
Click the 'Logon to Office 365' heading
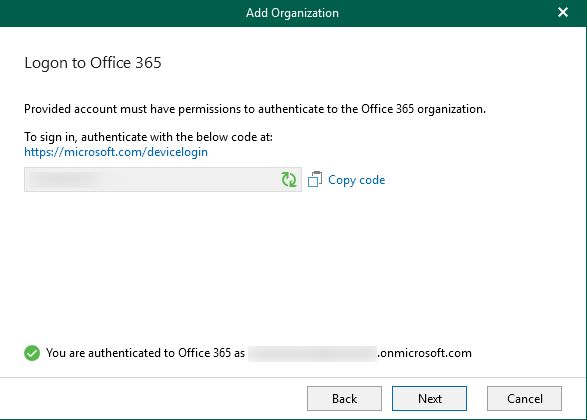pos(93,63)
